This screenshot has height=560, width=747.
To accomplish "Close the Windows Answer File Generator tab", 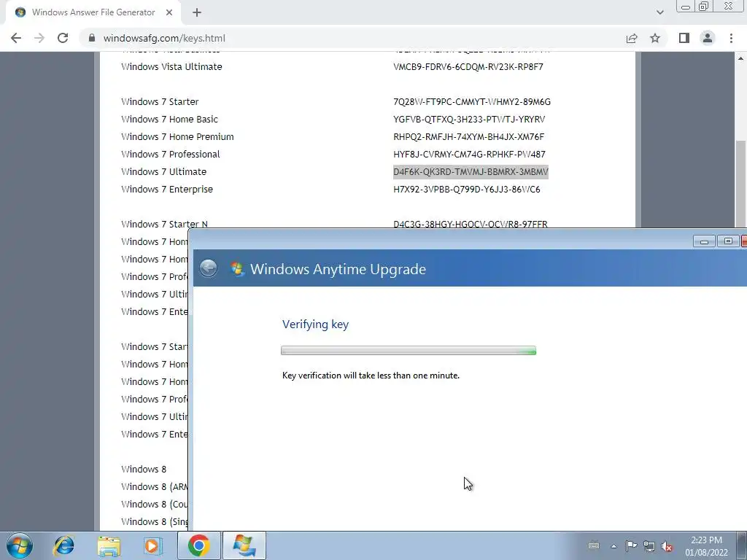I will (x=169, y=12).
